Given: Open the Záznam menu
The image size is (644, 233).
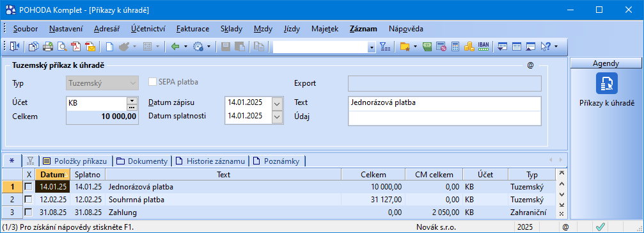Looking at the screenshot, I should click(363, 29).
